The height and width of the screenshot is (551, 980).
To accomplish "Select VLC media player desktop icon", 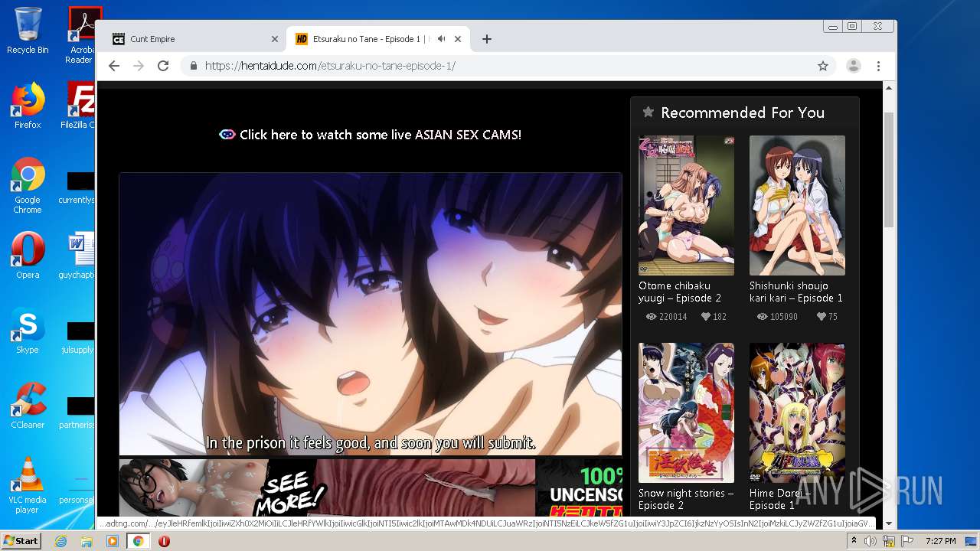I will coord(28,486).
